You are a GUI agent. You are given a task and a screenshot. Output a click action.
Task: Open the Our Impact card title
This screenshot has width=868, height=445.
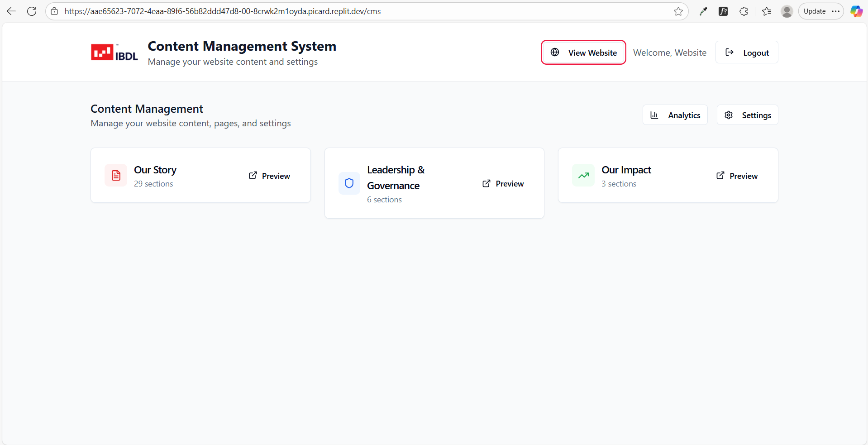click(x=626, y=170)
